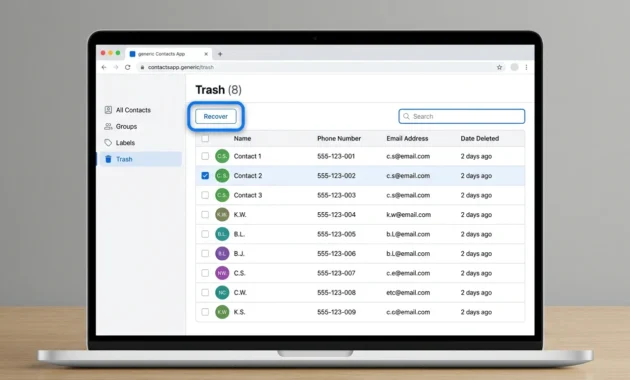
Task: Check the K.W. row checkbox
Action: click(205, 215)
